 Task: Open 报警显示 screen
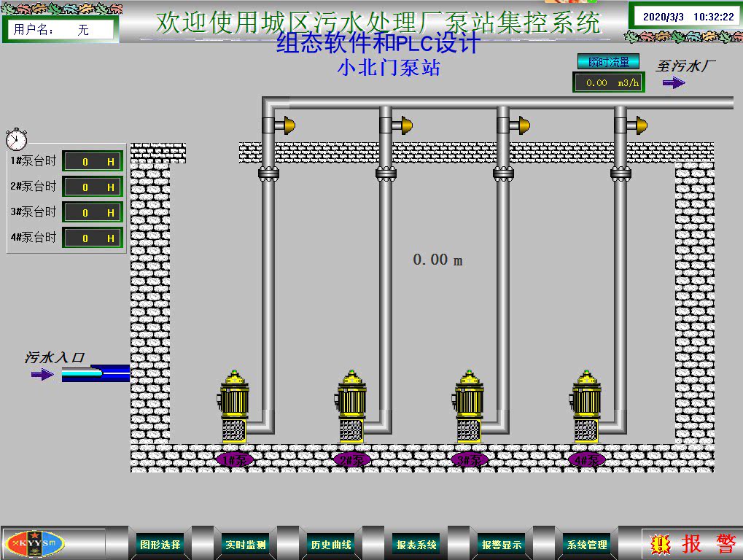502,545
